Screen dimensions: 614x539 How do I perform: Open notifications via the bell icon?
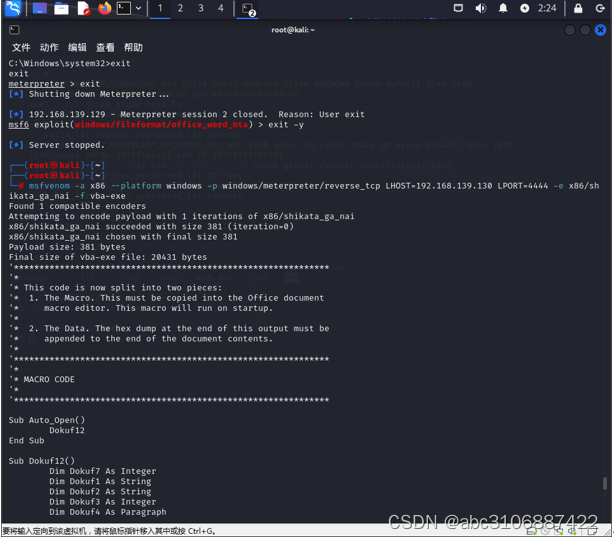[x=503, y=8]
